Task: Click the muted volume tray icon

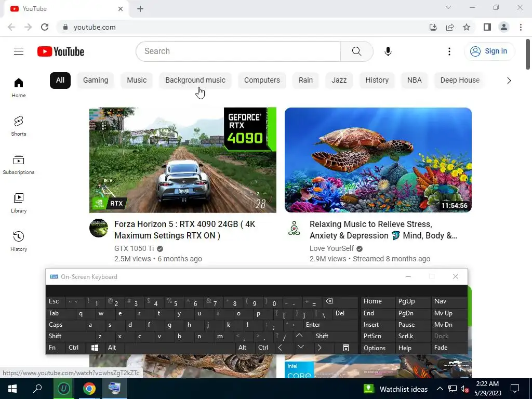Action: (464, 389)
